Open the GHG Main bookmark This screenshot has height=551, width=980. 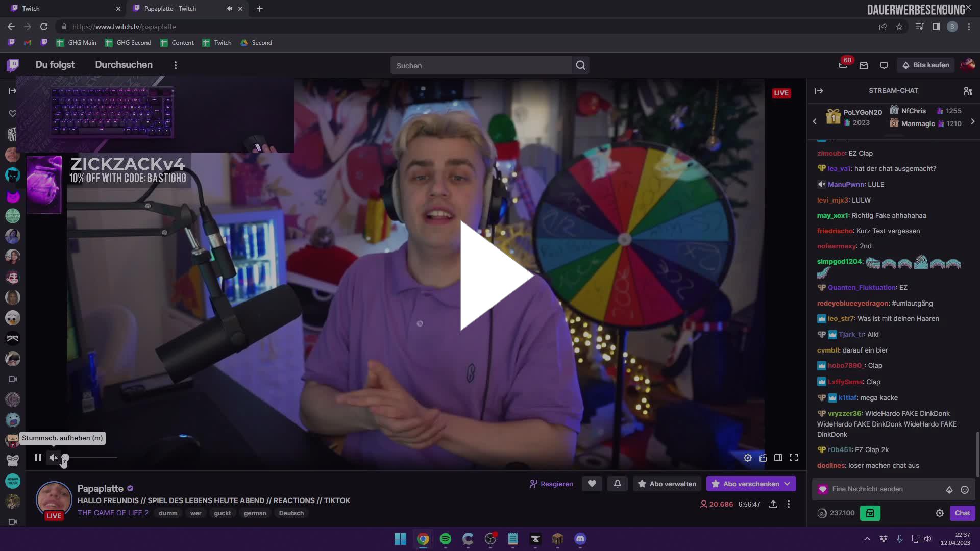coord(76,43)
